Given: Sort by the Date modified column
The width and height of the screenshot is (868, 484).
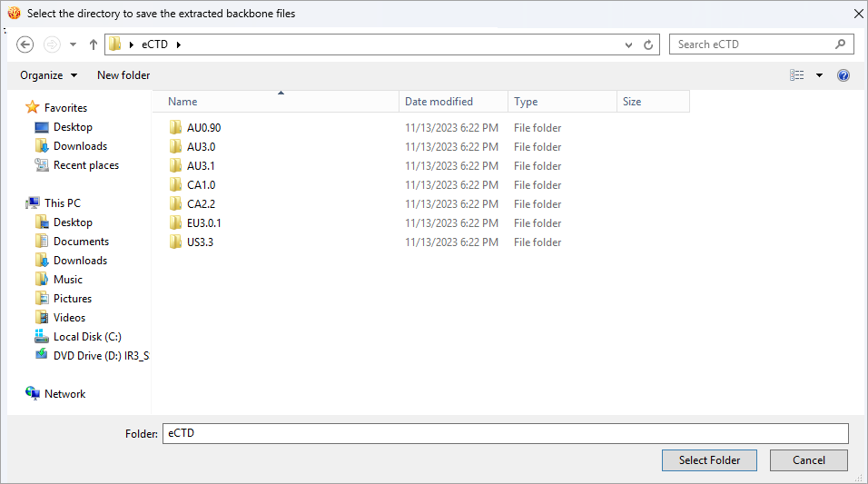Looking at the screenshot, I should coord(439,102).
